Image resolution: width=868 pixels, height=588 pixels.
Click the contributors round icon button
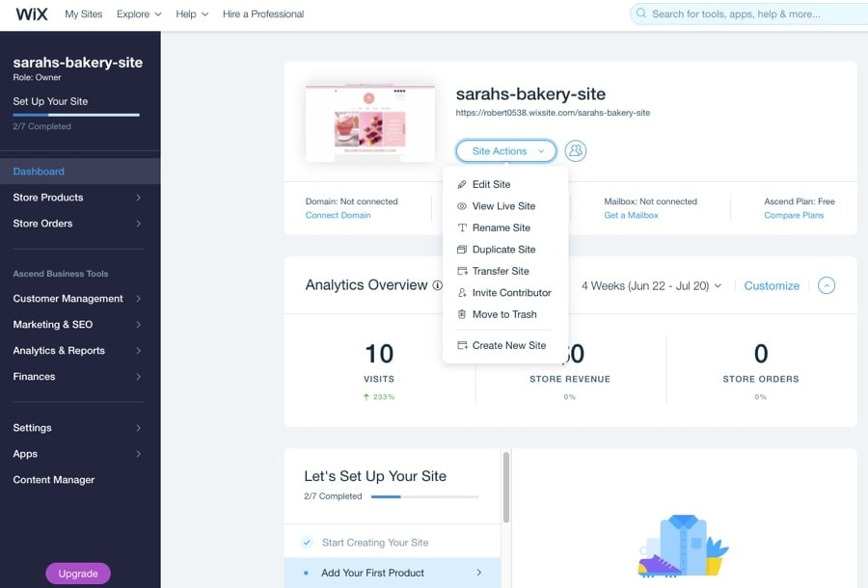pos(576,150)
